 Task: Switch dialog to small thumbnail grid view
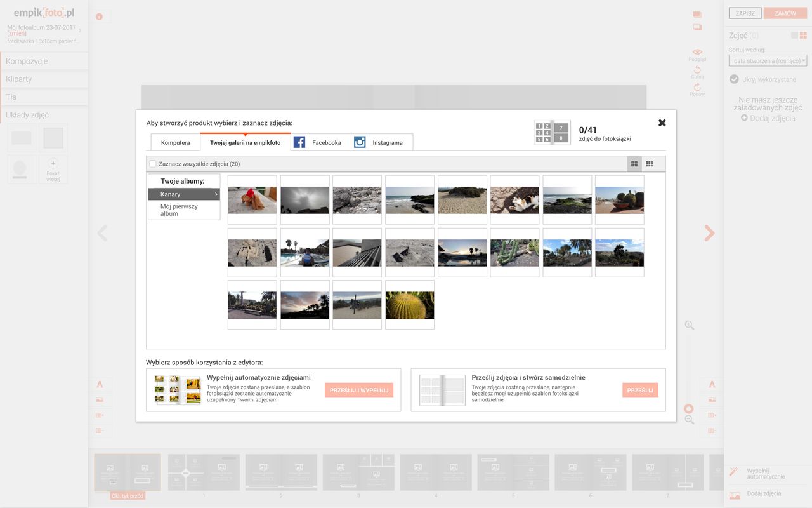[649, 164]
